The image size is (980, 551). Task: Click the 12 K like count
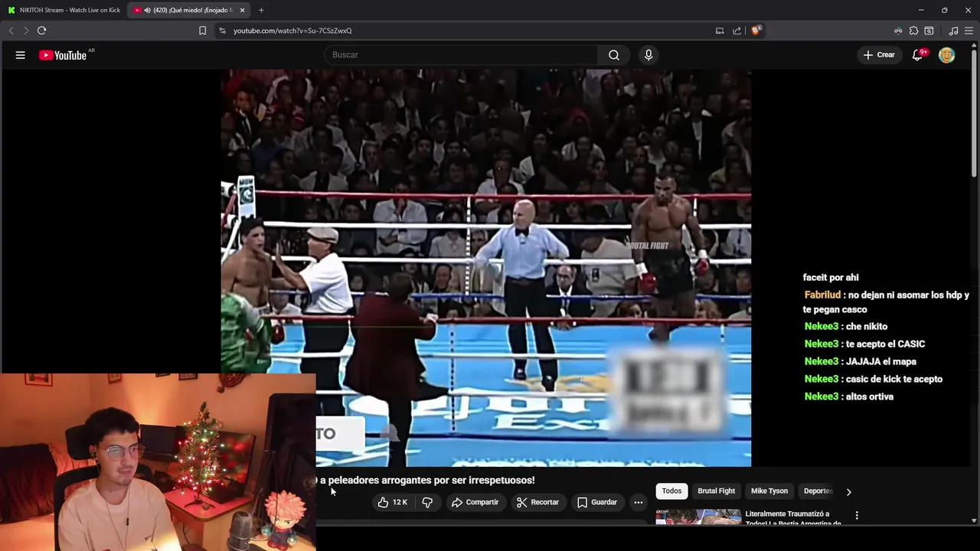(400, 502)
